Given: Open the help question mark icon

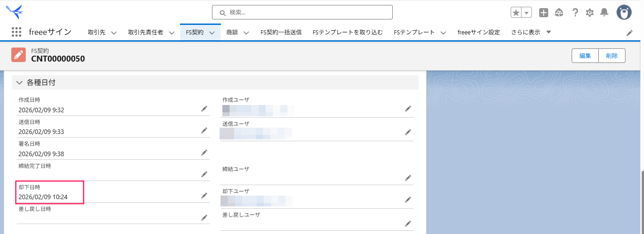Looking at the screenshot, I should pyautogui.click(x=575, y=13).
